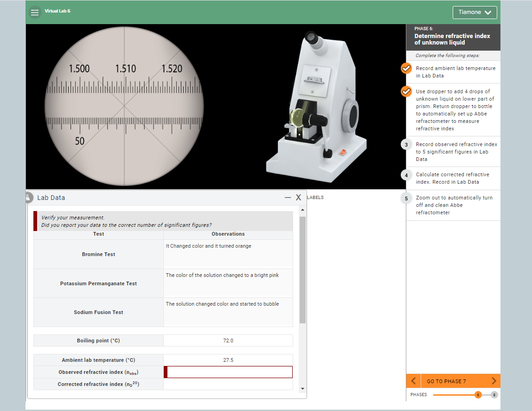Click the observed refractive index input field

(228, 372)
